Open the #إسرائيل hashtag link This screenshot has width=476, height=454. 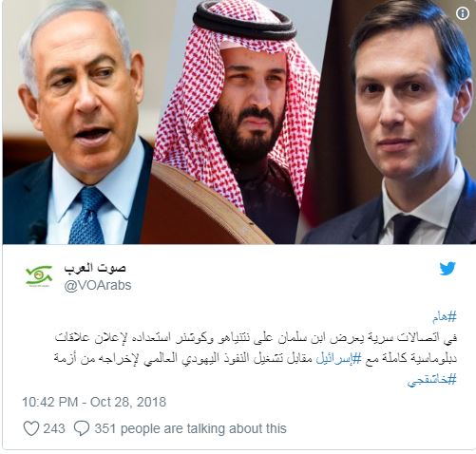click(x=338, y=359)
